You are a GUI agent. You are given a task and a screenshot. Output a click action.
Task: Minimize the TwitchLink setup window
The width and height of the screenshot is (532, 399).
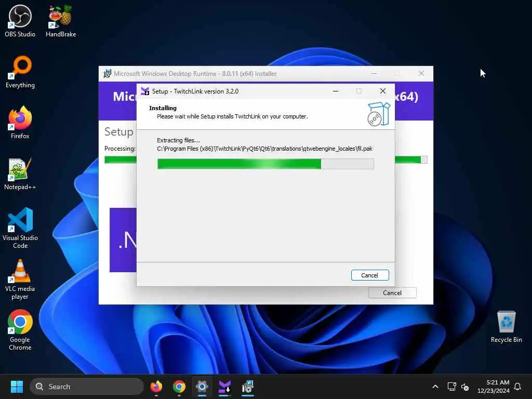coord(336,91)
